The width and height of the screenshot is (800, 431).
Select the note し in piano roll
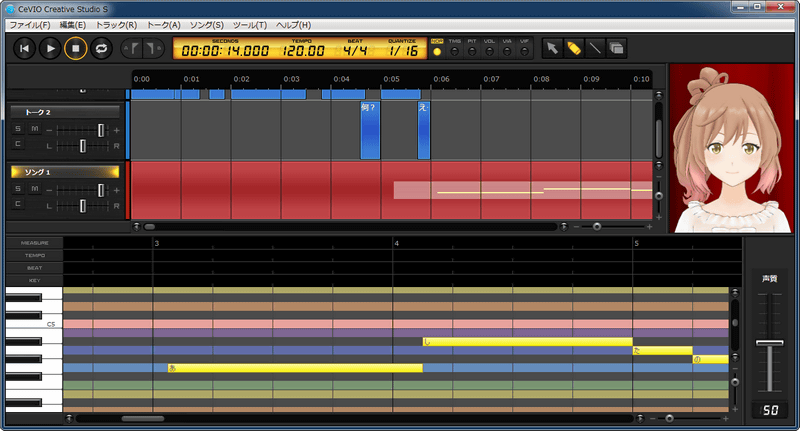click(x=528, y=342)
